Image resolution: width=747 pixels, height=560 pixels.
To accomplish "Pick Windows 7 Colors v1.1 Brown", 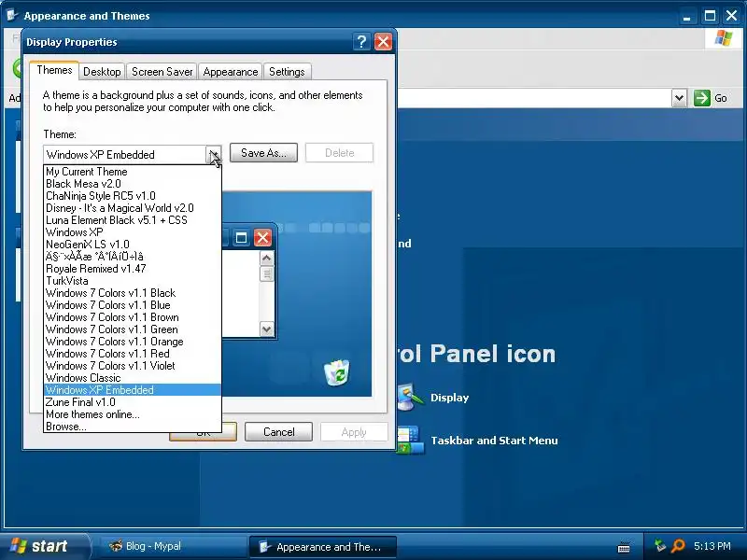I will pos(133,317).
